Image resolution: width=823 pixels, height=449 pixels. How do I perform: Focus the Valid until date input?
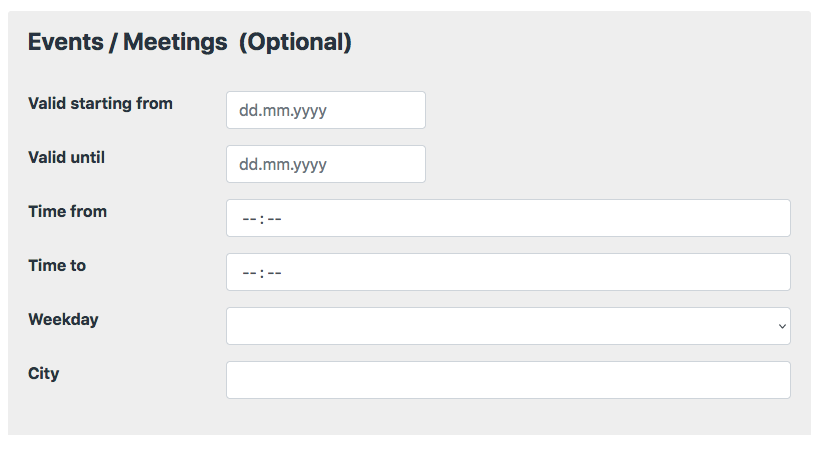point(325,164)
